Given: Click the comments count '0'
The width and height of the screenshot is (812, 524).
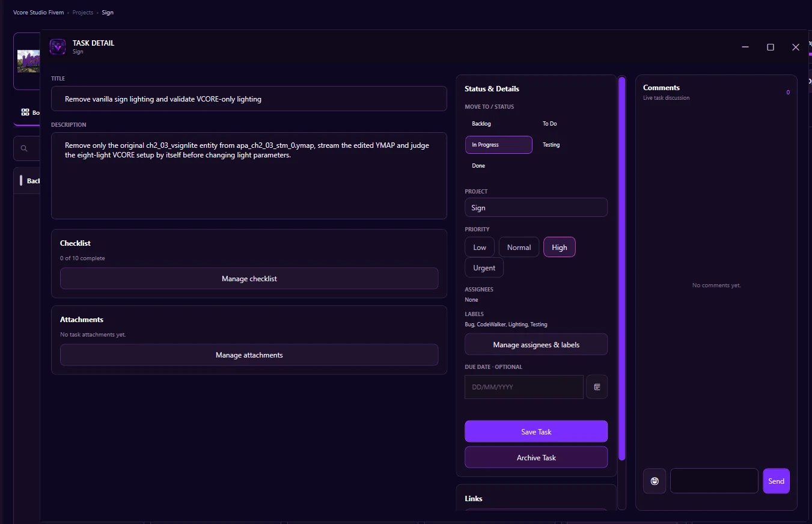Looking at the screenshot, I should coord(788,93).
